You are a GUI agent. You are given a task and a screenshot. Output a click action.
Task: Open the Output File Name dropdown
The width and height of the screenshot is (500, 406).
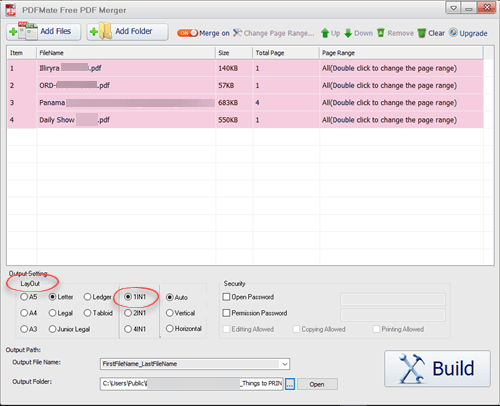[x=285, y=364]
